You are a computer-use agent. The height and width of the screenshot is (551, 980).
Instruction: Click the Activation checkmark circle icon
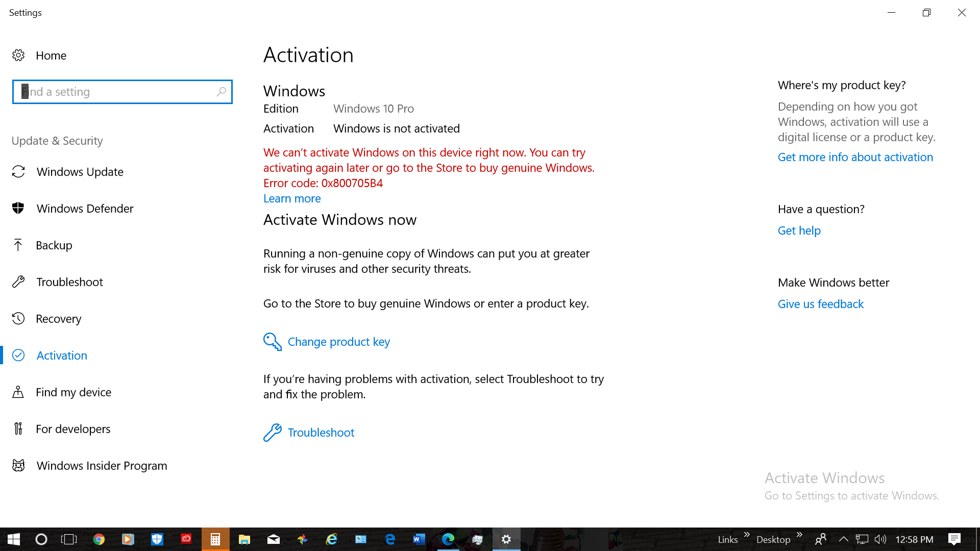pyautogui.click(x=18, y=355)
